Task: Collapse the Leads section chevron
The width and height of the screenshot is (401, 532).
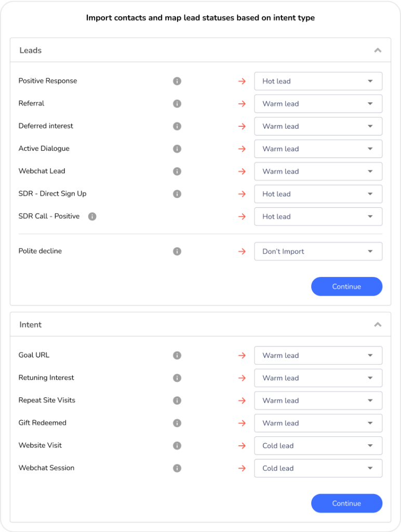Action: pos(378,50)
